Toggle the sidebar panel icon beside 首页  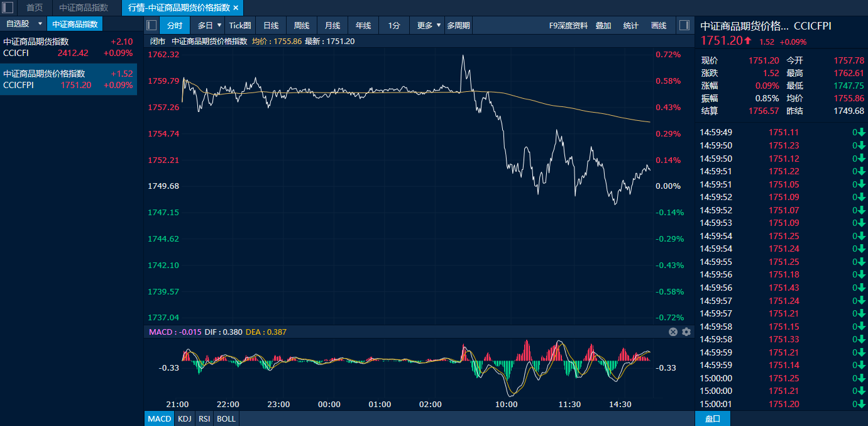pyautogui.click(x=8, y=8)
